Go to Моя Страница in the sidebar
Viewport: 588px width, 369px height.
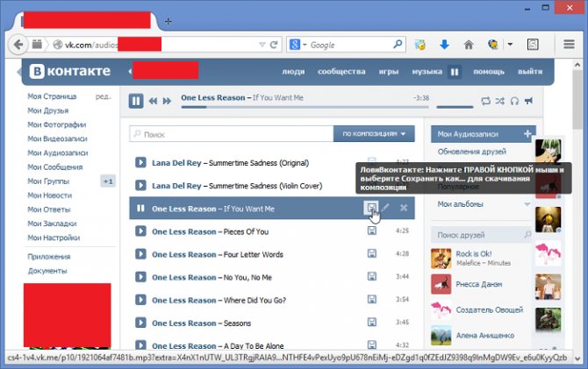pyautogui.click(x=52, y=96)
